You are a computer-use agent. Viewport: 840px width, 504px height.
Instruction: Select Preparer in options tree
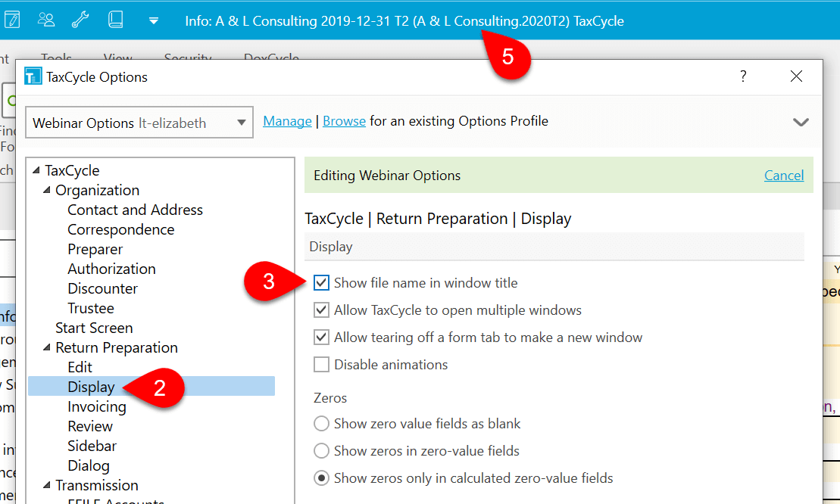pos(95,249)
